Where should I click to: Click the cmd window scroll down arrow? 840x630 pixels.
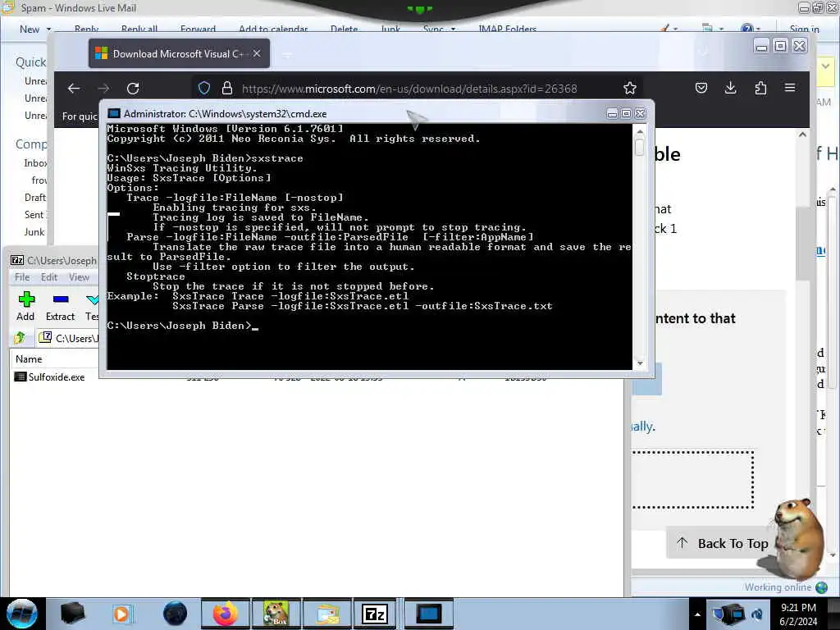tap(640, 363)
